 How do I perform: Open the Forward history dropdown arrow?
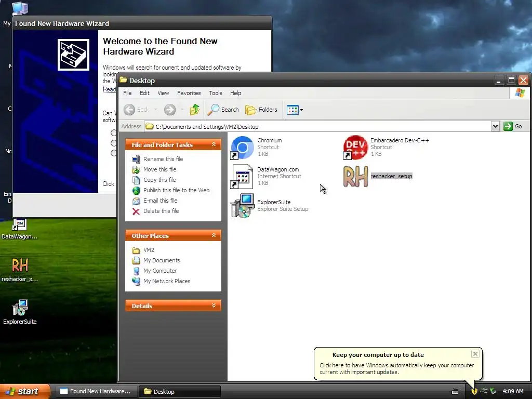tap(182, 110)
